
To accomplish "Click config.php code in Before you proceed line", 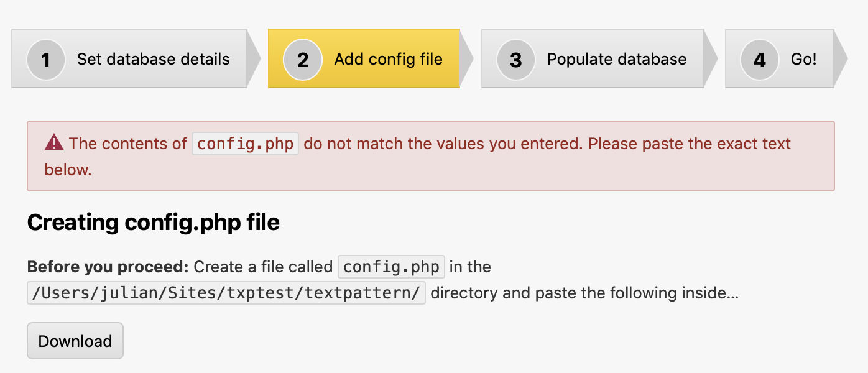I will 391,267.
